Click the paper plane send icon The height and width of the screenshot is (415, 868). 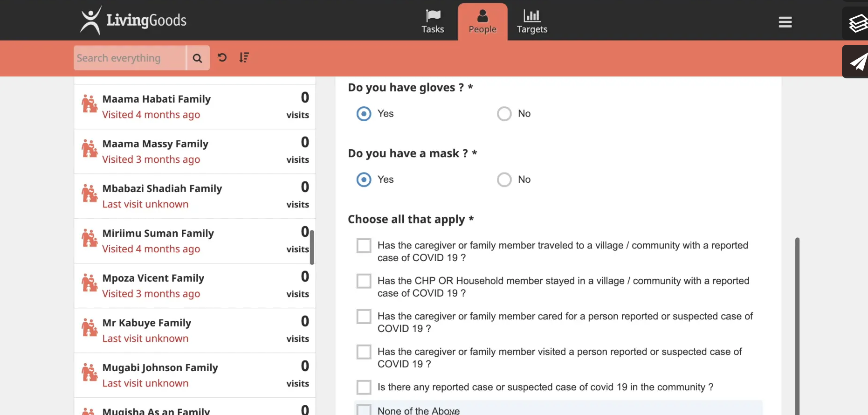coord(857,62)
